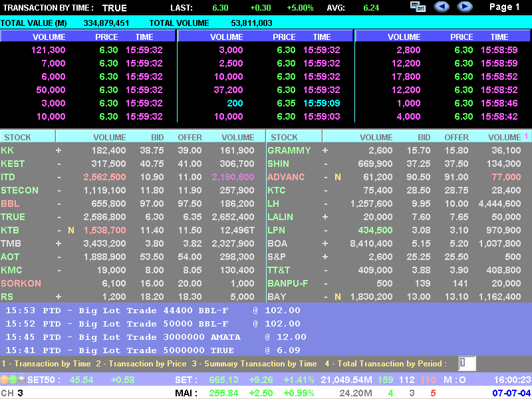The height and width of the screenshot is (399, 532).
Task: Select the BANPU-F stock symbol
Action: coord(288,283)
